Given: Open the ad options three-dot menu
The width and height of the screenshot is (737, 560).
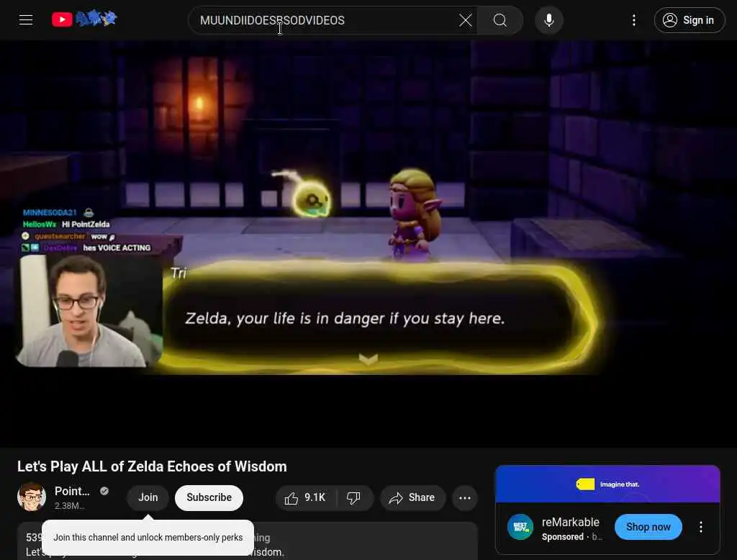Looking at the screenshot, I should coord(701,527).
